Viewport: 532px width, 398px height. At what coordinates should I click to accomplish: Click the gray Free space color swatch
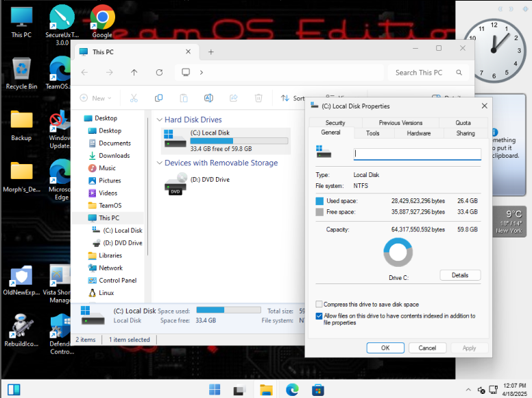[x=319, y=212]
